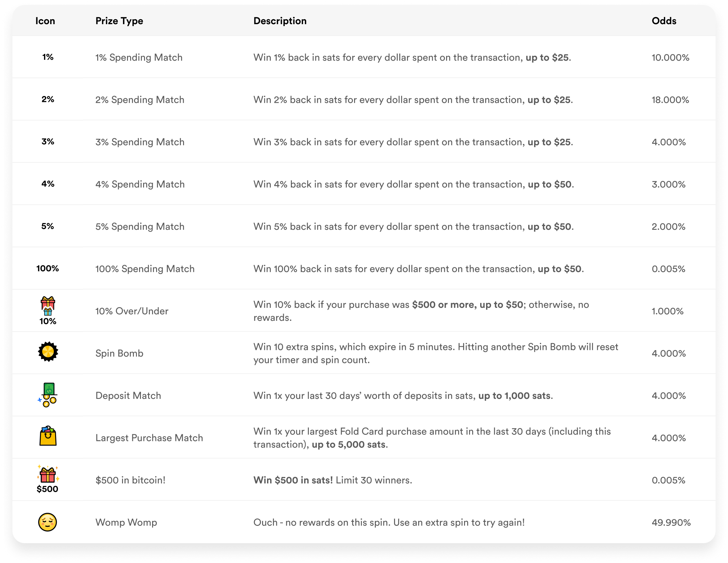The width and height of the screenshot is (728, 563).
Task: Click the Largest Purchase Match label
Action: 149,438
